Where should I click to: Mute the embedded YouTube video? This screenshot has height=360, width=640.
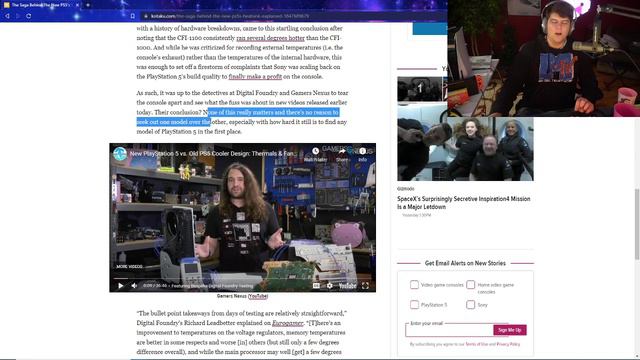[134, 286]
